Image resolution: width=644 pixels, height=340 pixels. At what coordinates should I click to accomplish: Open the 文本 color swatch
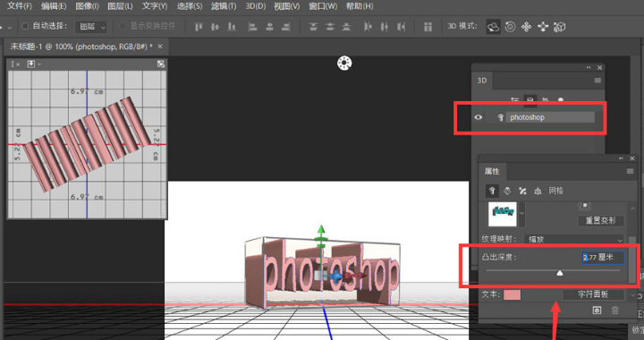point(513,294)
